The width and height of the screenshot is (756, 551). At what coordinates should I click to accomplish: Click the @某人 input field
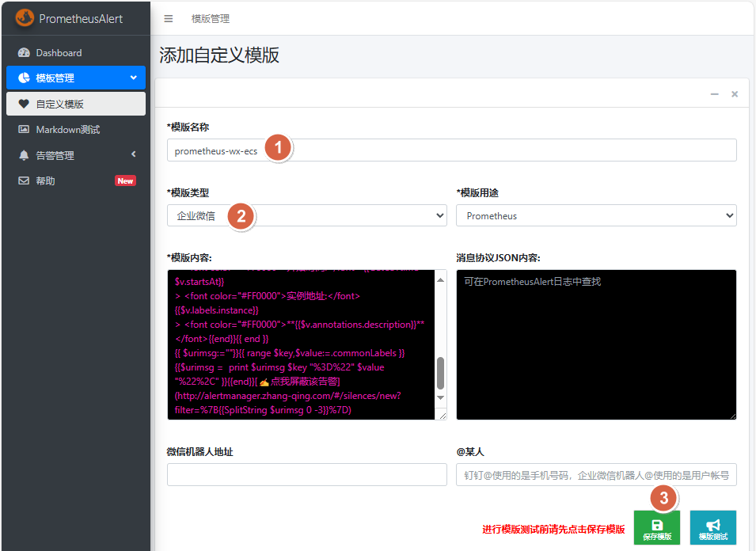[596, 474]
